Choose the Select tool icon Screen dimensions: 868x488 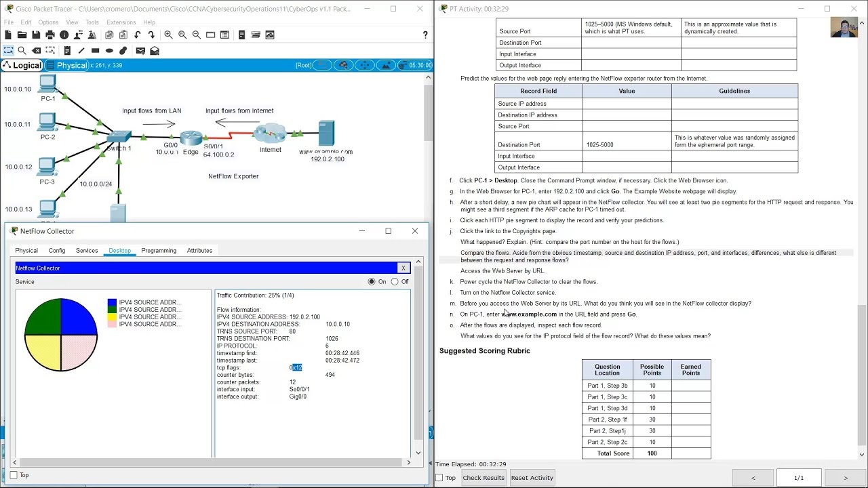point(8,50)
